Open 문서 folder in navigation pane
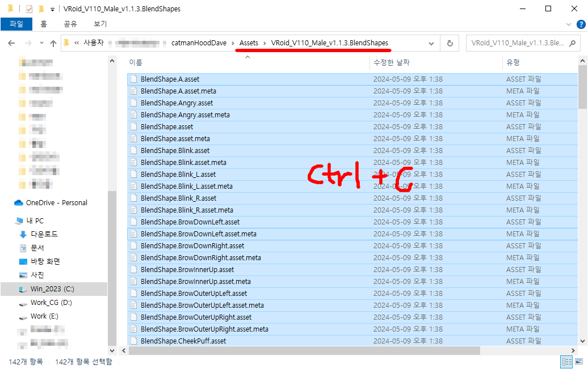This screenshot has height=369, width=588. click(x=37, y=248)
